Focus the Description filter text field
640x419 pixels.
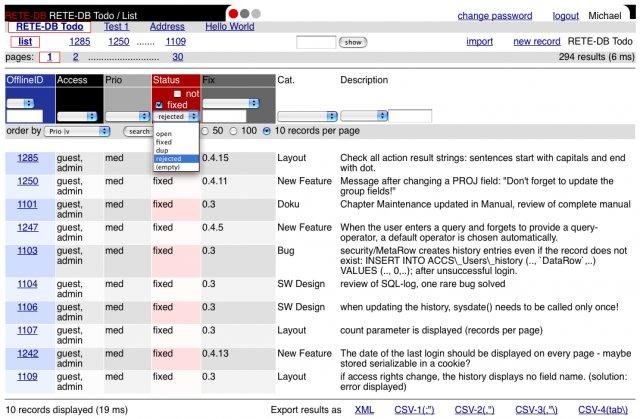[x=410, y=116]
